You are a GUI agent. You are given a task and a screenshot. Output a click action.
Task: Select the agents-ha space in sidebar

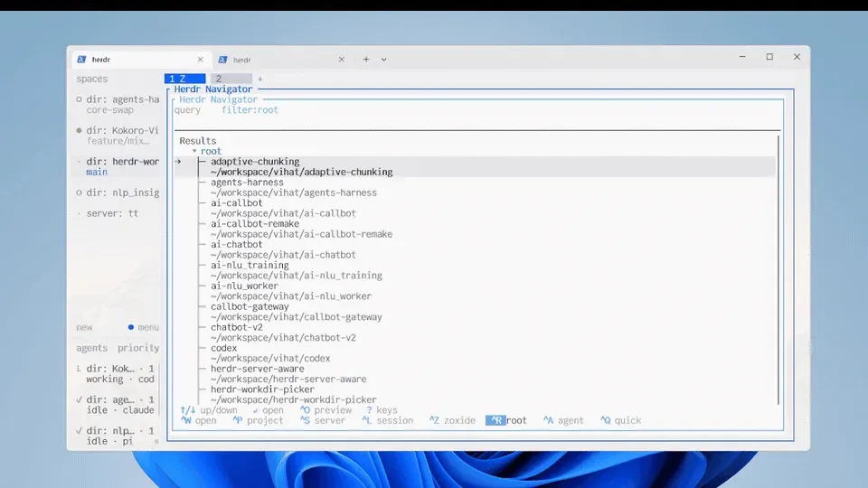[118, 105]
